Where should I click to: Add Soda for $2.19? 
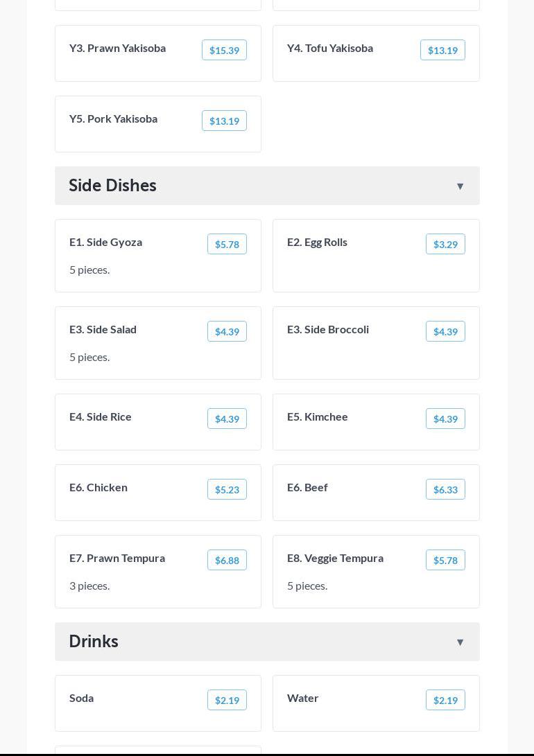coord(227,700)
